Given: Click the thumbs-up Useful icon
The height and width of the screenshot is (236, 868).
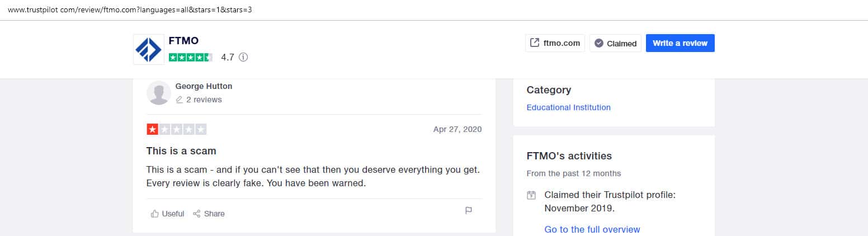Looking at the screenshot, I should [x=155, y=214].
